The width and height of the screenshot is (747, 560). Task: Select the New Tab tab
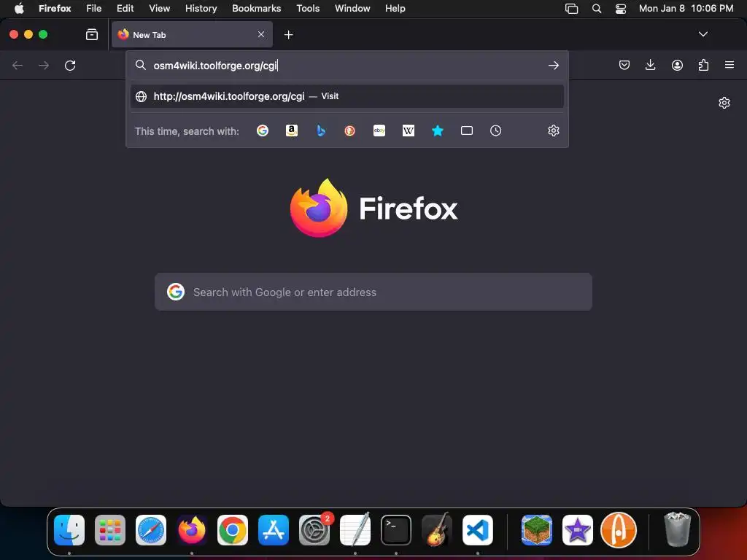point(192,34)
